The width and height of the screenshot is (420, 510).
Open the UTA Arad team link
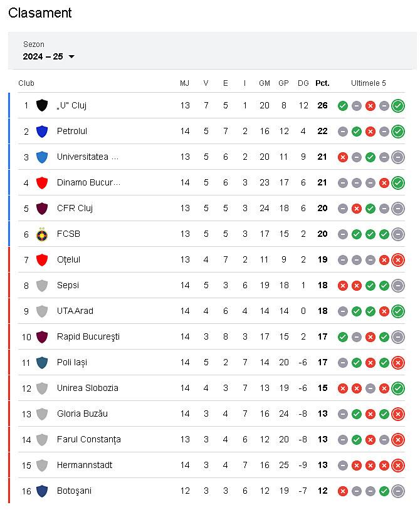(75, 311)
